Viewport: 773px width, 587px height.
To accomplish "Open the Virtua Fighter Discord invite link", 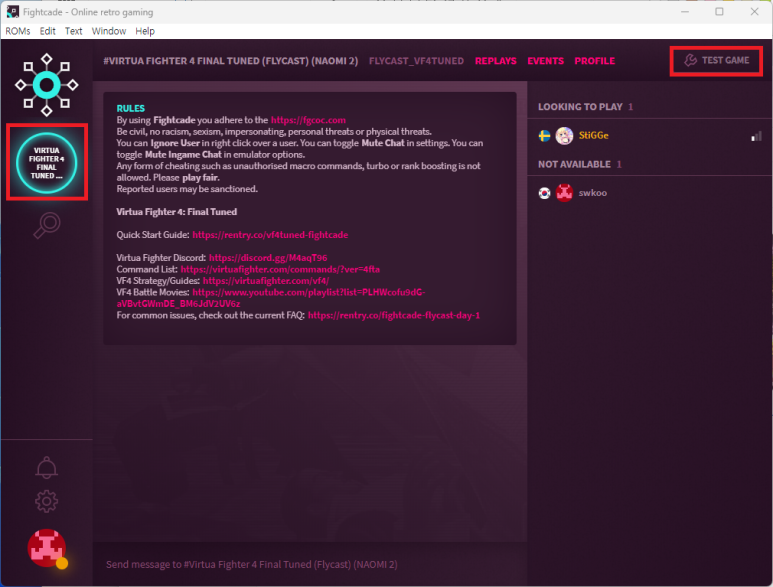I will [268, 258].
